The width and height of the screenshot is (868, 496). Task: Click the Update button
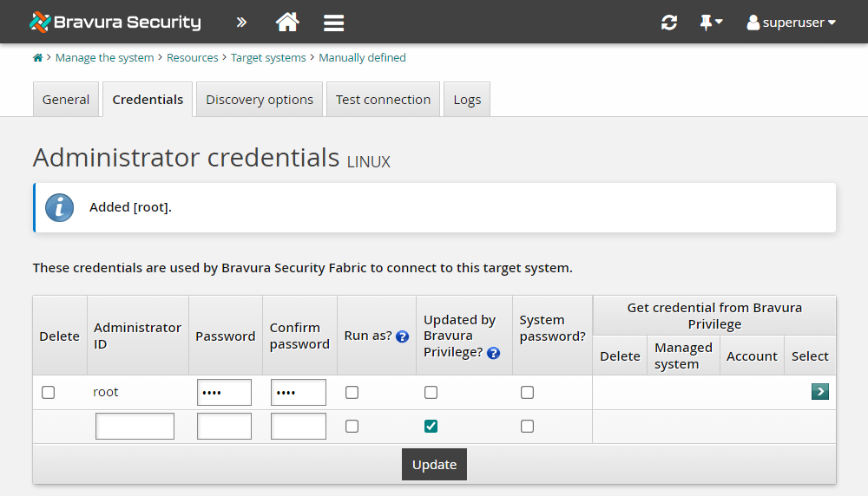point(435,465)
